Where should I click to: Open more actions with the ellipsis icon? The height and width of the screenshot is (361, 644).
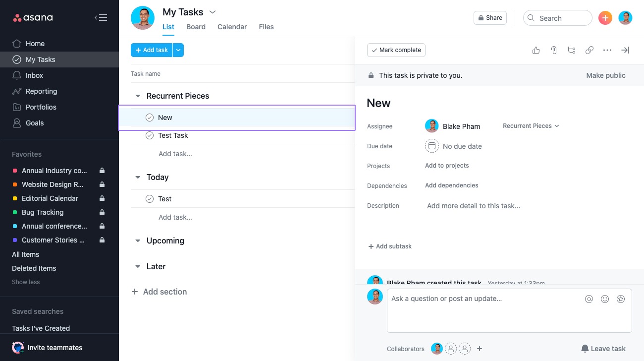[x=607, y=50]
